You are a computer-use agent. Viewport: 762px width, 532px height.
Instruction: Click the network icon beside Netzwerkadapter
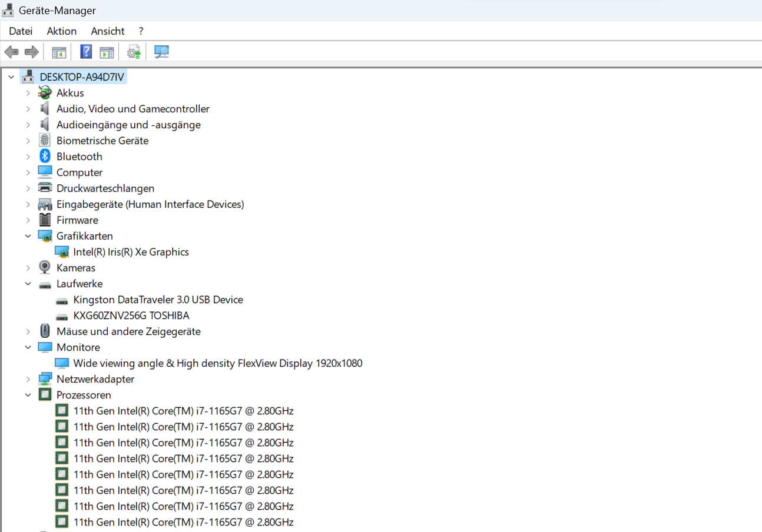click(x=45, y=378)
